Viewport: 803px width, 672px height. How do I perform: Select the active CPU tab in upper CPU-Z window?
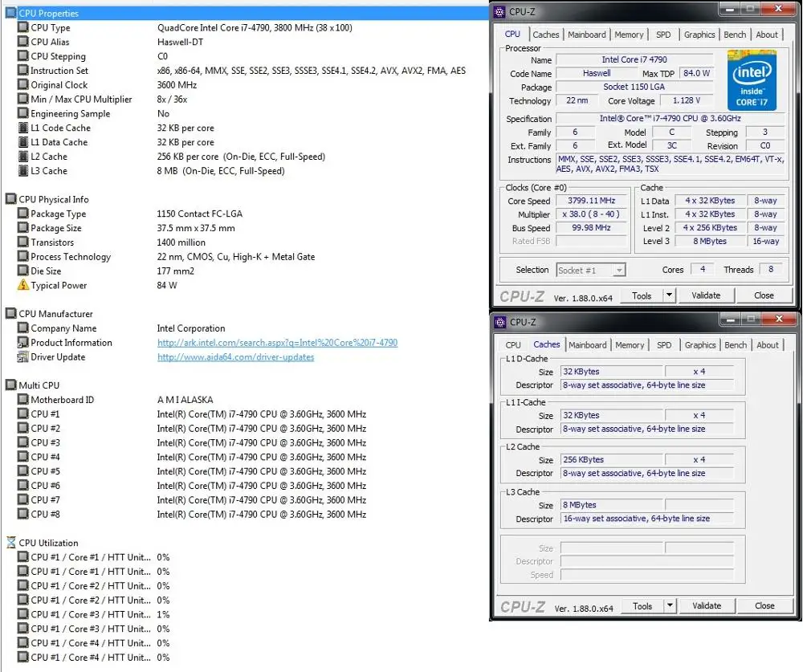[x=512, y=34]
